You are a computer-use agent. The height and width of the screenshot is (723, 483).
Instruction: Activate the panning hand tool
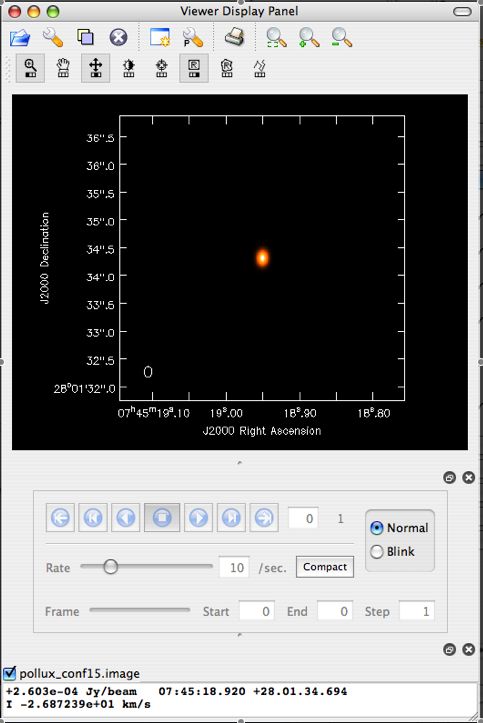pyautogui.click(x=63, y=68)
